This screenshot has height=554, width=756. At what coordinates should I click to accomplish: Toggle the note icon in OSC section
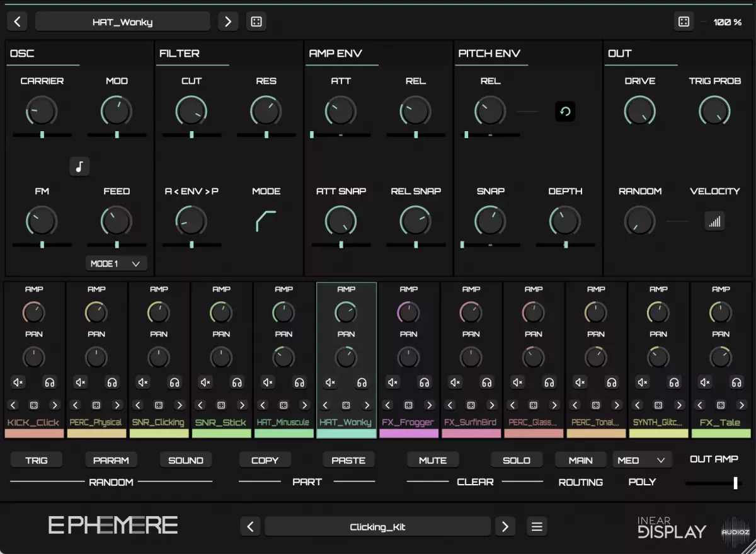pos(79,166)
